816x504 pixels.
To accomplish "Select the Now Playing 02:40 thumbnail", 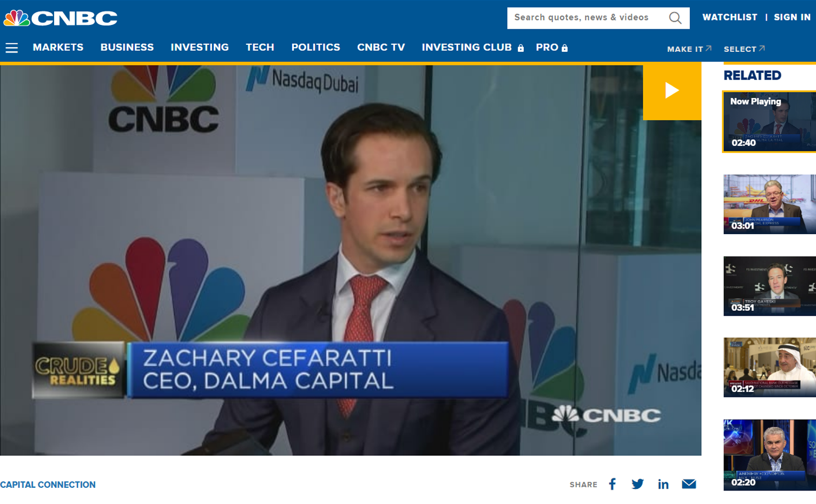I will tap(769, 122).
